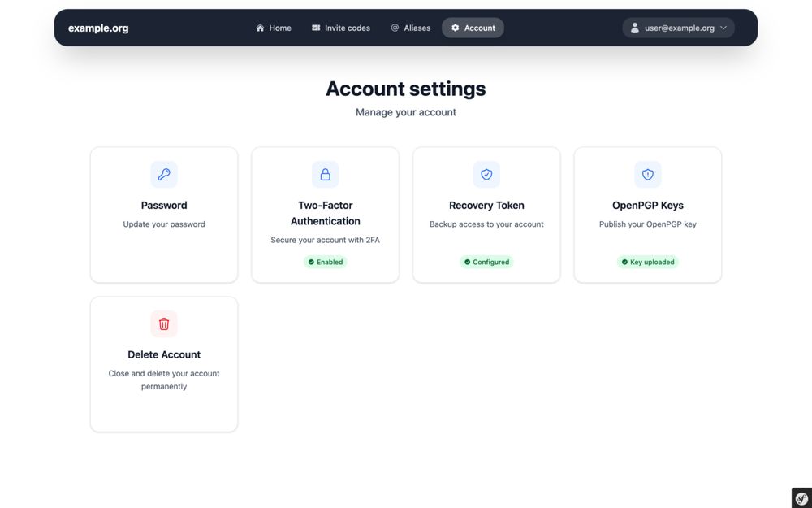
Task: Click the example.org site logo link
Action: pos(98,28)
